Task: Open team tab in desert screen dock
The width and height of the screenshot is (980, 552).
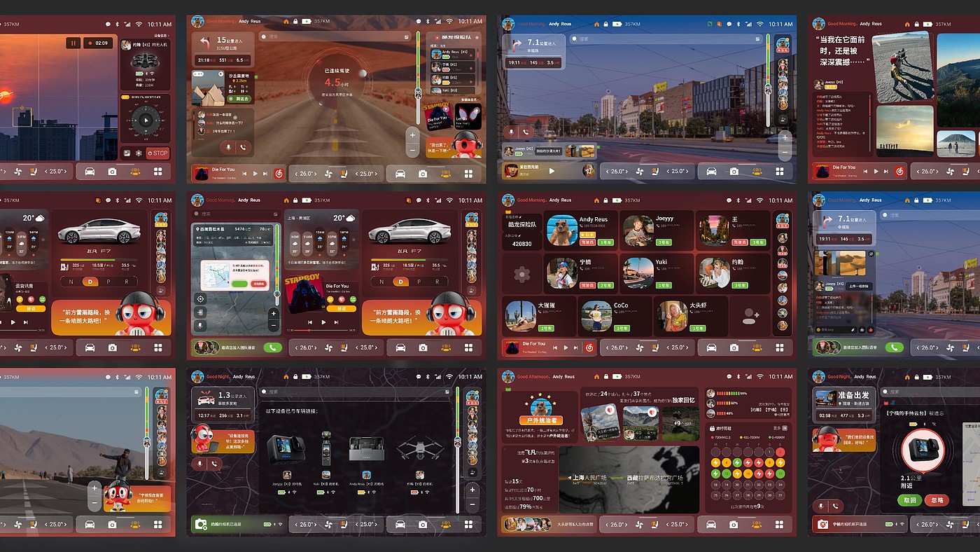Action: (x=446, y=174)
